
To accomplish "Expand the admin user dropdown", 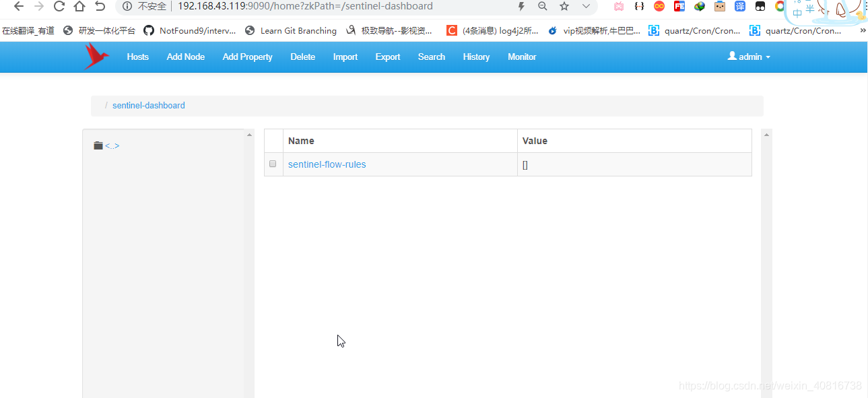I will tap(749, 57).
